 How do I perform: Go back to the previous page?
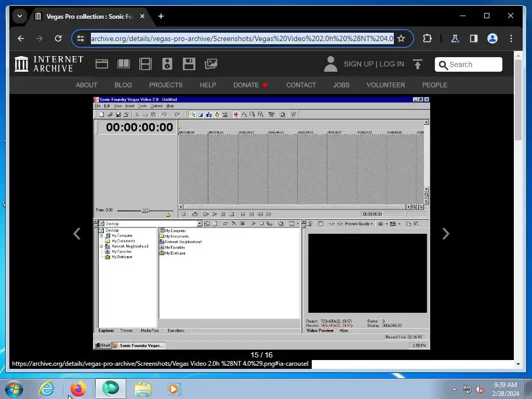[x=21, y=38]
